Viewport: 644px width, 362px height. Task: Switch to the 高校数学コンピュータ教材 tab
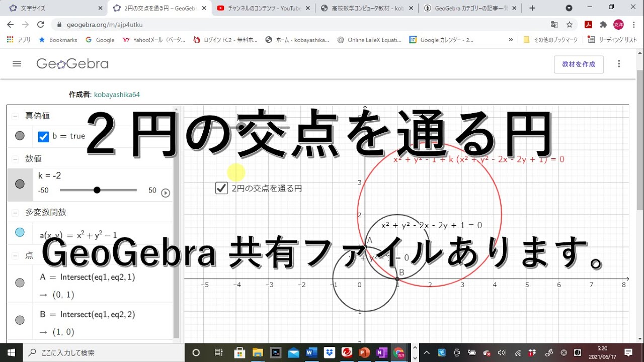pos(367,8)
